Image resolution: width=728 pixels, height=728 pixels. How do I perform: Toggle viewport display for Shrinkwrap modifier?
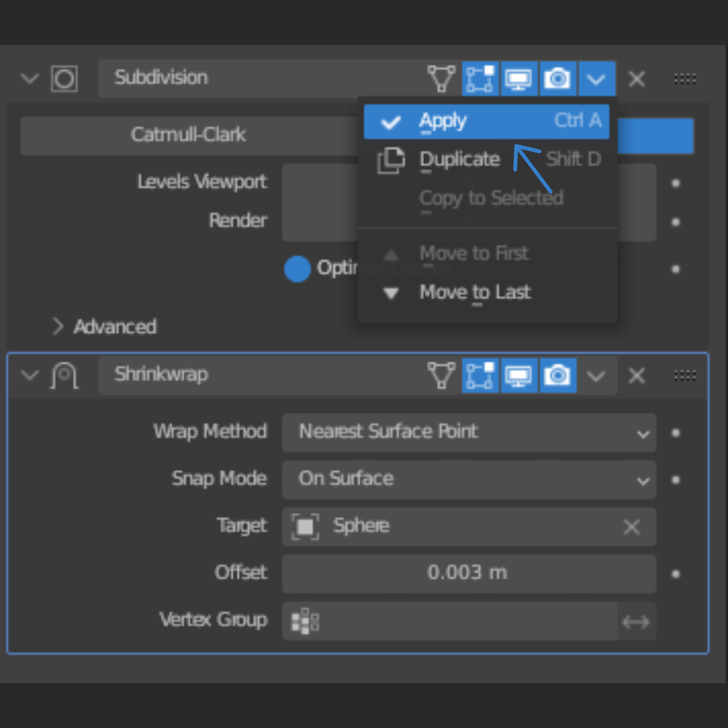click(518, 375)
